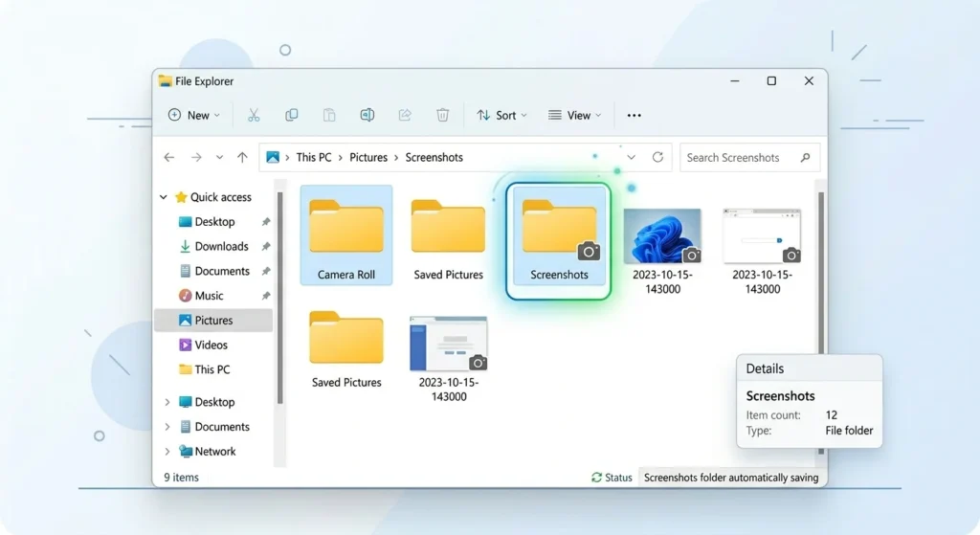The height and width of the screenshot is (535, 980).
Task: Click the Pictures icon in address bar
Action: coord(273,158)
